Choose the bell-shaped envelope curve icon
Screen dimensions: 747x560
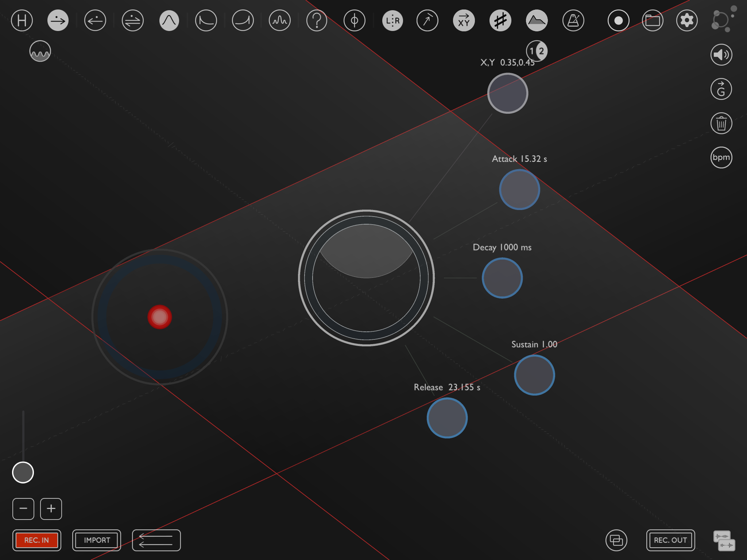(169, 20)
